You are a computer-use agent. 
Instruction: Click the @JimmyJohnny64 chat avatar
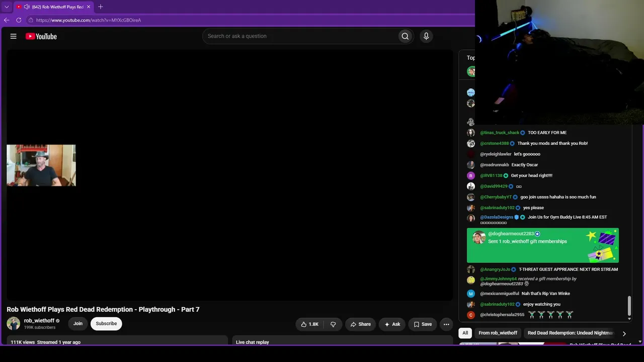pyautogui.click(x=471, y=280)
